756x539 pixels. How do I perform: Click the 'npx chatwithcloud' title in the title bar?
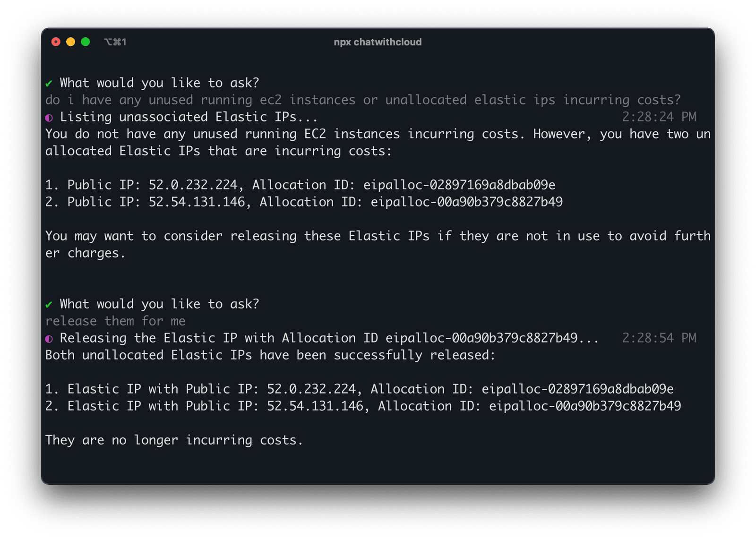tap(378, 42)
